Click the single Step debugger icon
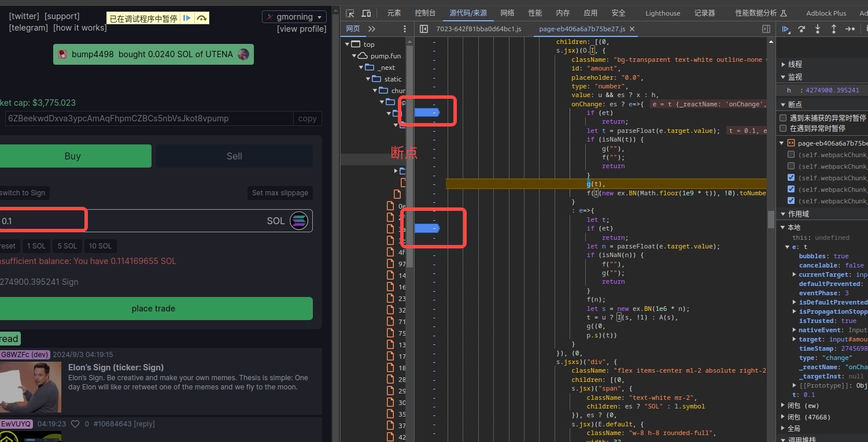Viewport: 868px width, 442px height. pos(849,29)
